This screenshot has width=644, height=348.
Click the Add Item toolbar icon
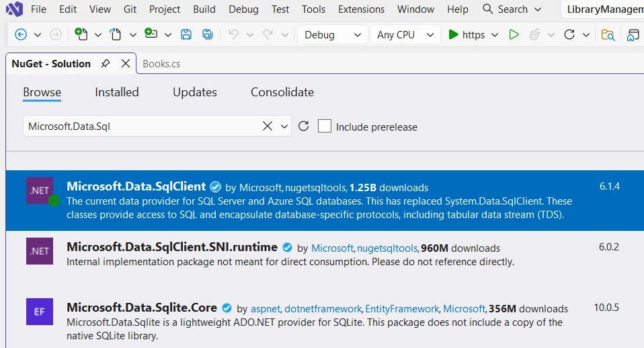coord(151,34)
